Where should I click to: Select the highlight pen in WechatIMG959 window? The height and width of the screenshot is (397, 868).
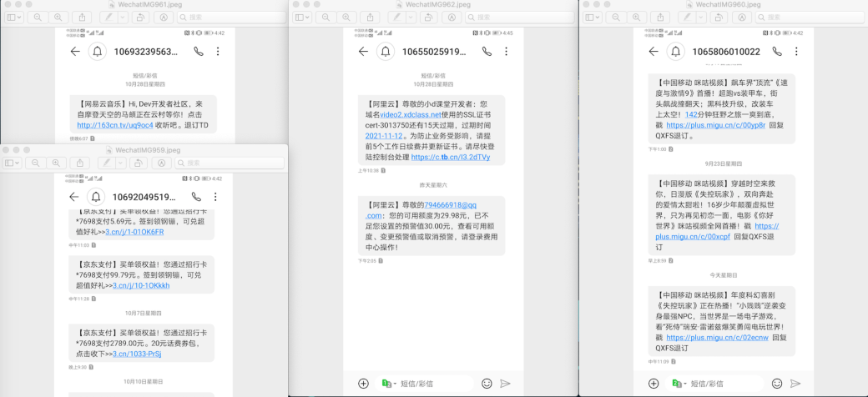[108, 163]
